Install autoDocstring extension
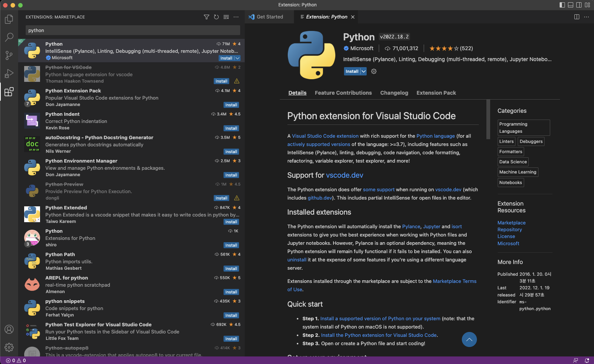The height and width of the screenshot is (364, 594). (231, 152)
